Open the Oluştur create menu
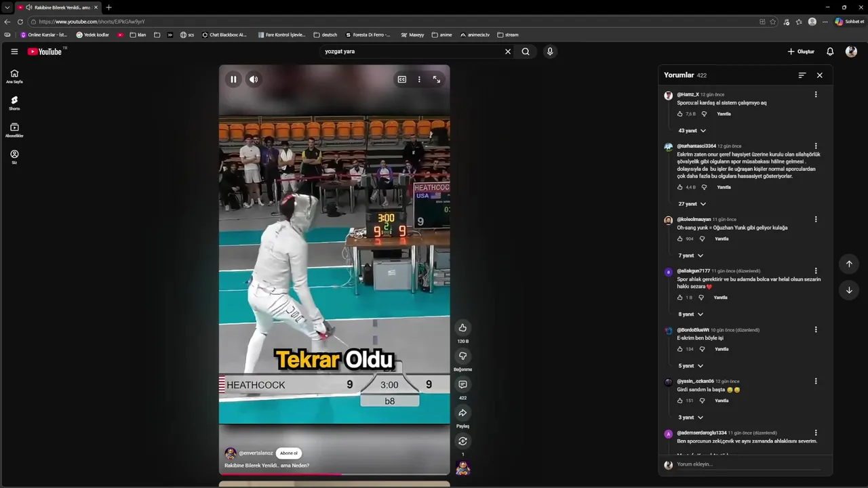Viewport: 868px width, 488px height. point(801,52)
